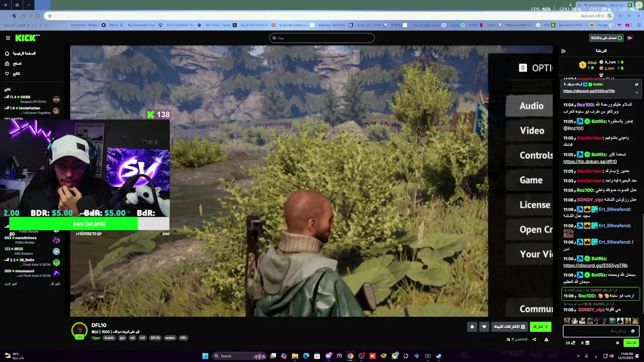Click the Gift Subscriptions button
The image size is (644, 362).
point(510,327)
